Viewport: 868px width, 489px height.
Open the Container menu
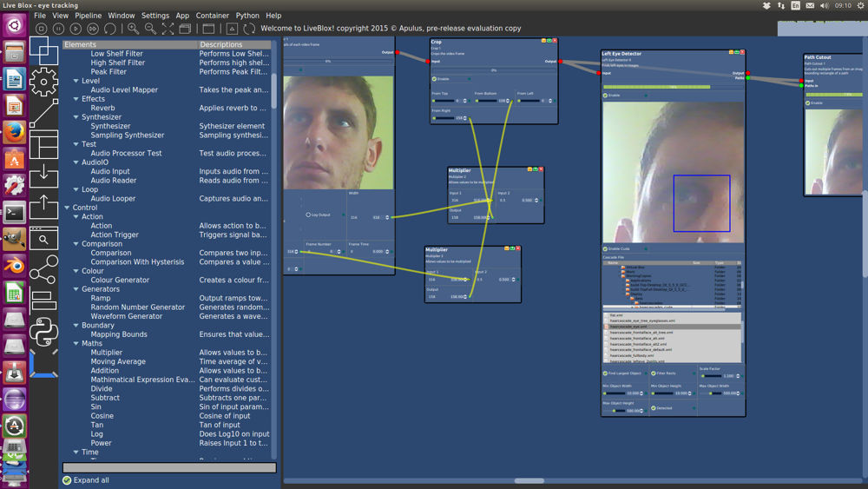(213, 16)
